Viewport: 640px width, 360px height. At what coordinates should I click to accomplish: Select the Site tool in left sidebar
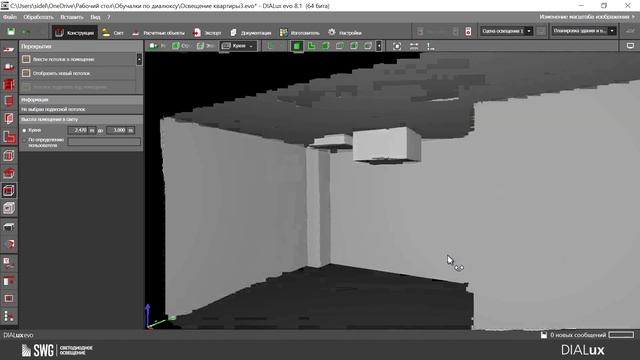[x=9, y=49]
